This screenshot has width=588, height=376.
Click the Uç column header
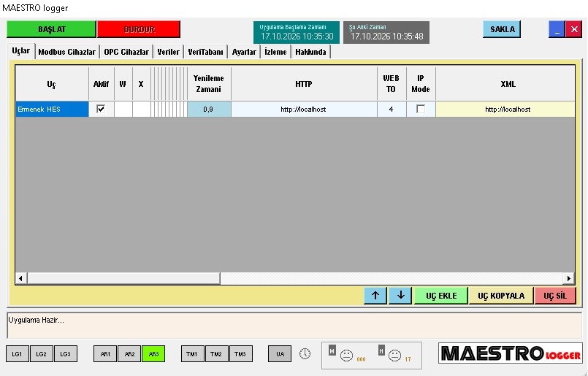coord(52,84)
